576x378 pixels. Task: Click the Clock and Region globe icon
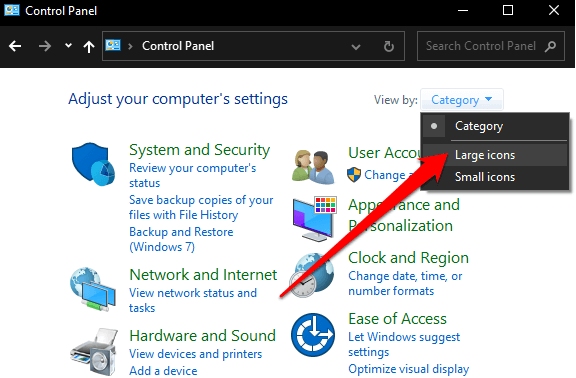tap(312, 275)
